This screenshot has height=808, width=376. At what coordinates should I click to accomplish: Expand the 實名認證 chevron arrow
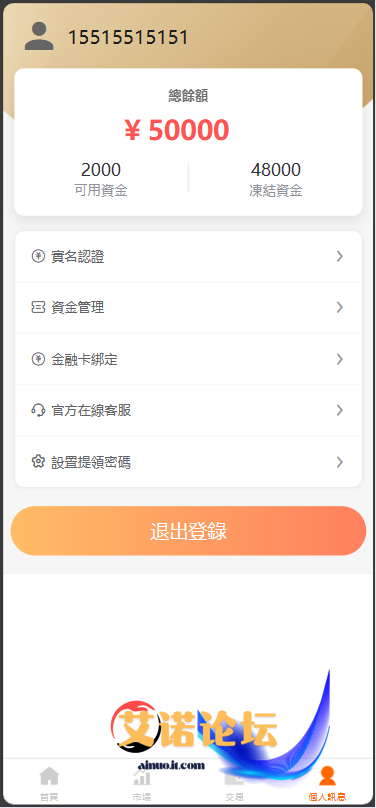coord(339,256)
